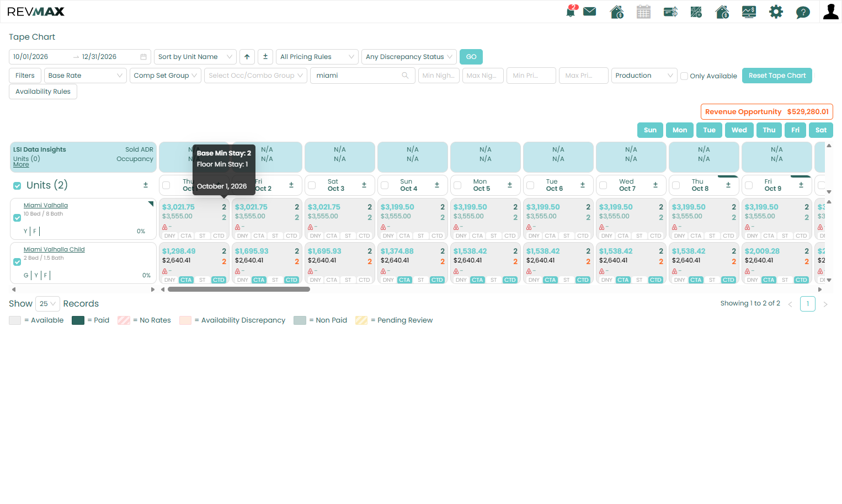Screen dimensions: 842x504
Task: Open the calendar grid icon in header
Action: [x=643, y=12]
